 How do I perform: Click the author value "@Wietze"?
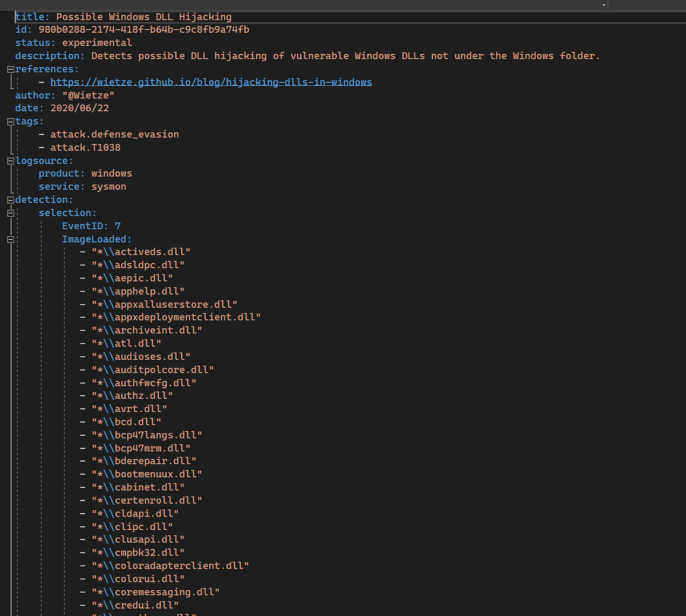click(x=88, y=95)
